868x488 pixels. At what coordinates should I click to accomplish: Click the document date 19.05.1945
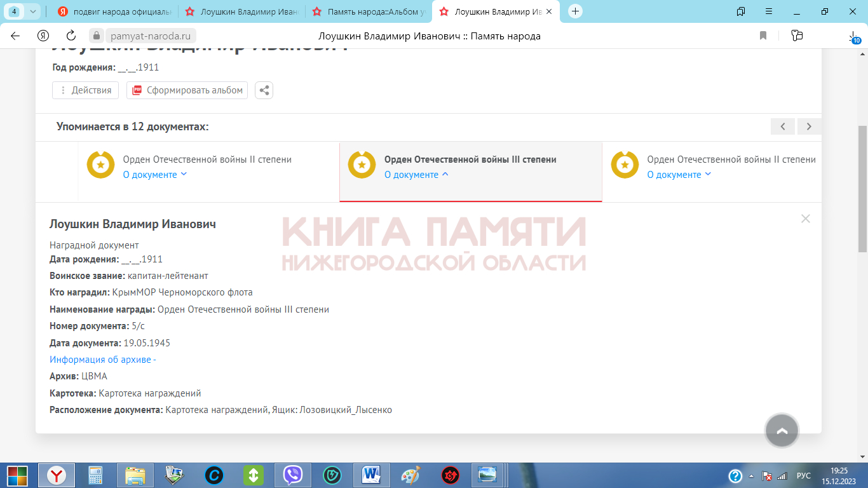pos(147,343)
